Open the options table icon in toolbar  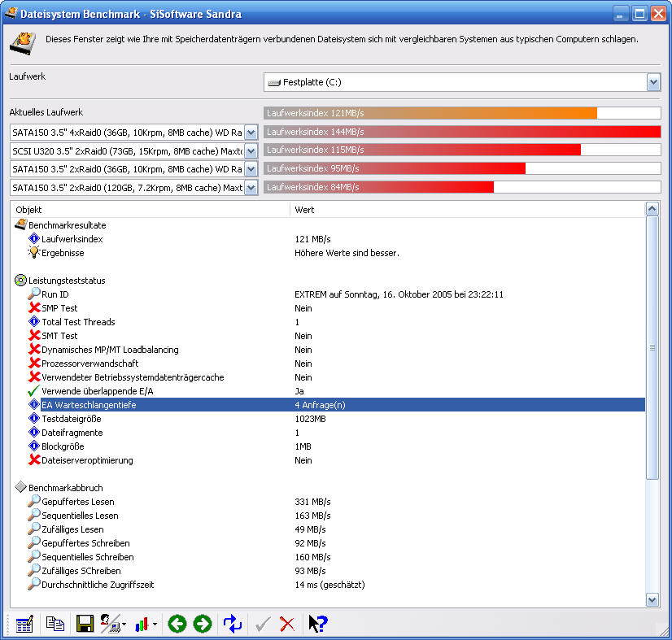pos(24,624)
